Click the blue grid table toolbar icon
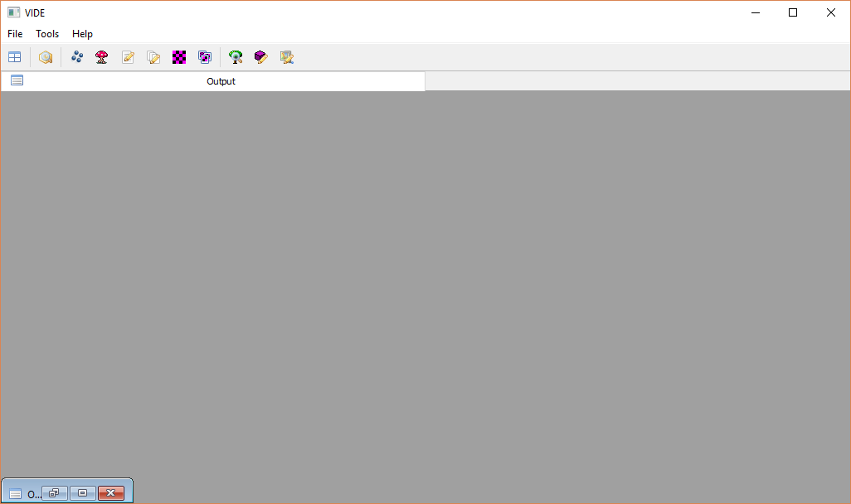 click(15, 57)
